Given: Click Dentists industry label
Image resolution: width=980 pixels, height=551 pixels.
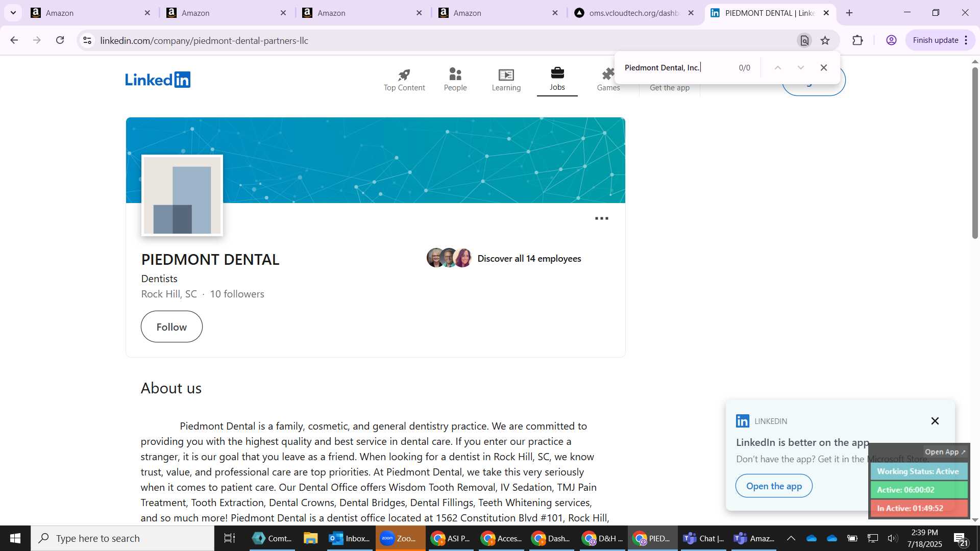Looking at the screenshot, I should [x=159, y=279].
